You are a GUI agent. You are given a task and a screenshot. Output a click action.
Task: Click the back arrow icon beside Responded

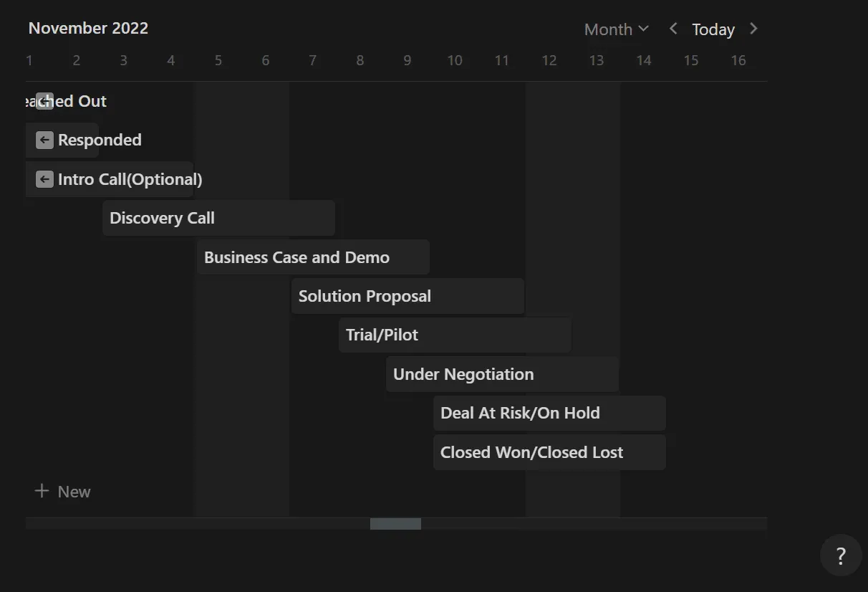pyautogui.click(x=44, y=140)
